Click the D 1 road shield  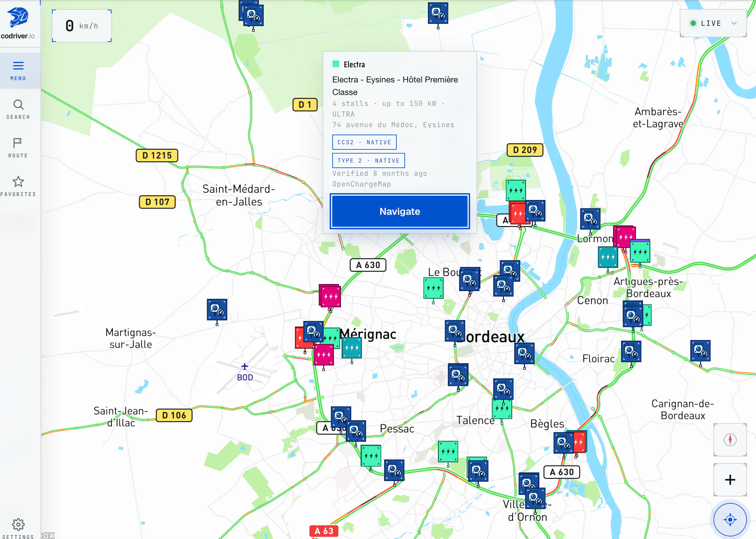pyautogui.click(x=305, y=105)
